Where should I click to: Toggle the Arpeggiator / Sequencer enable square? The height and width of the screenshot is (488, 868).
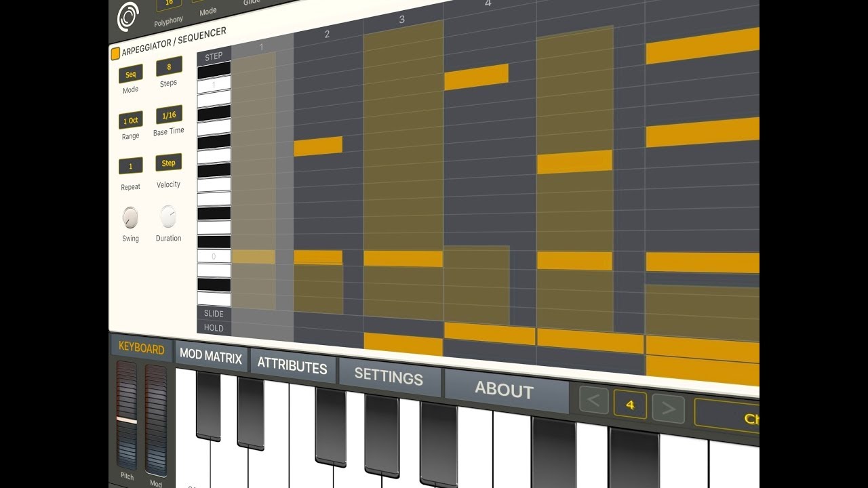(115, 54)
